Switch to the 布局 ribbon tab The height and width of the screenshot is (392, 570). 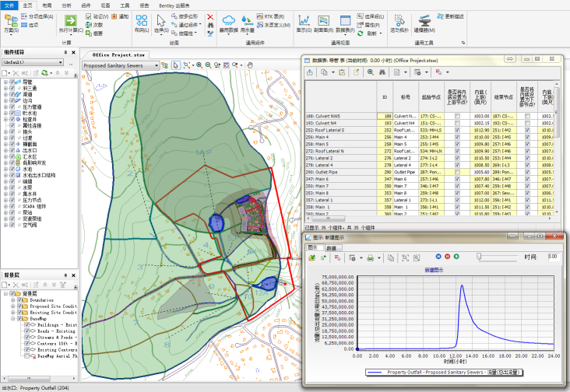47,5
